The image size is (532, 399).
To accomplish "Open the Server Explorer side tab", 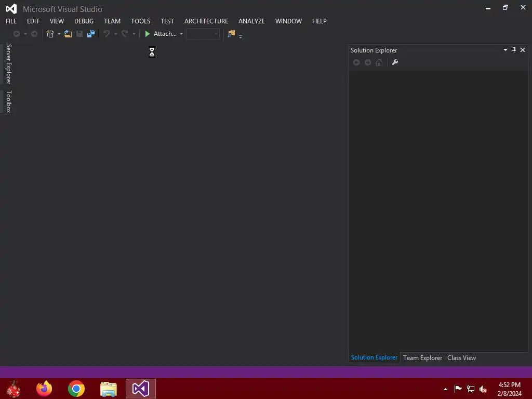I will pyautogui.click(x=8, y=64).
